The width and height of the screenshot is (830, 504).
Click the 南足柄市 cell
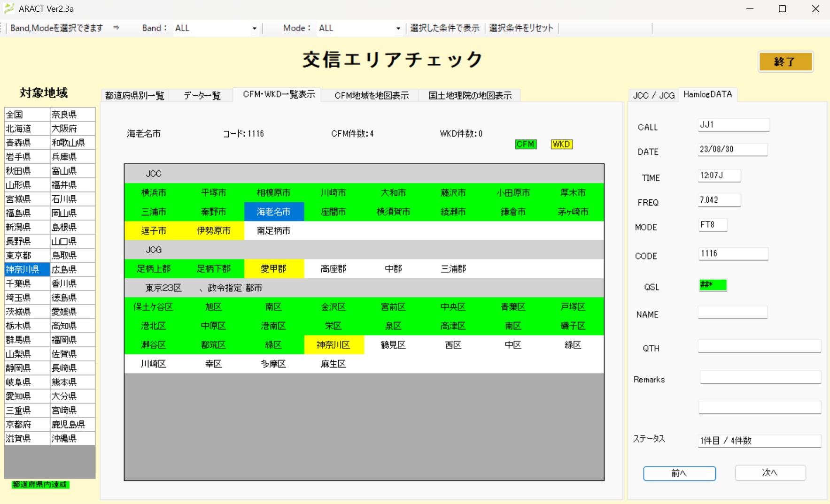coord(274,231)
